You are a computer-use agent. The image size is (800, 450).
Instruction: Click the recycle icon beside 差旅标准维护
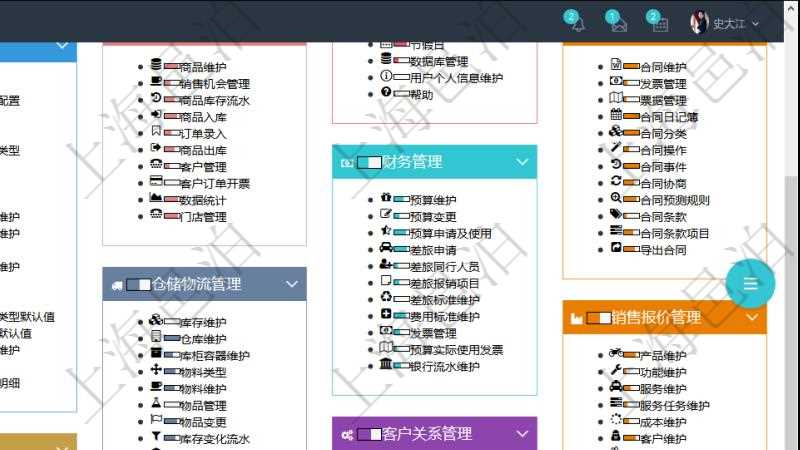coord(386,297)
